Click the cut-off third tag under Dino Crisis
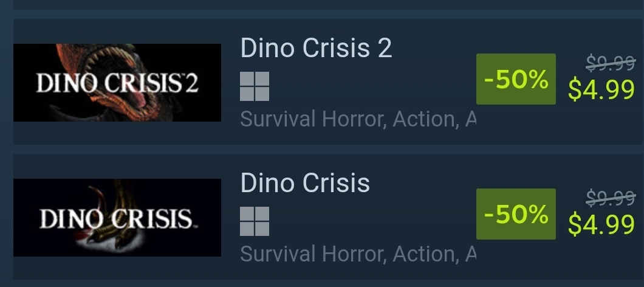Image resolution: width=644 pixels, height=287 pixels. pyautogui.click(x=470, y=254)
